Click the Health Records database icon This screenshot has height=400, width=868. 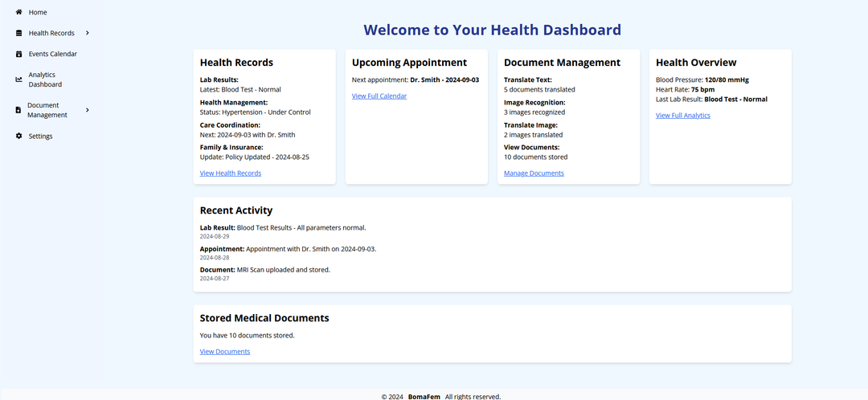18,33
